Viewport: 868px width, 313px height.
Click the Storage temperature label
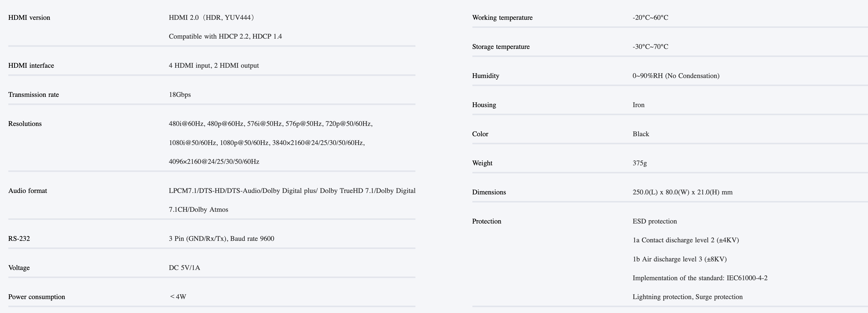501,47
